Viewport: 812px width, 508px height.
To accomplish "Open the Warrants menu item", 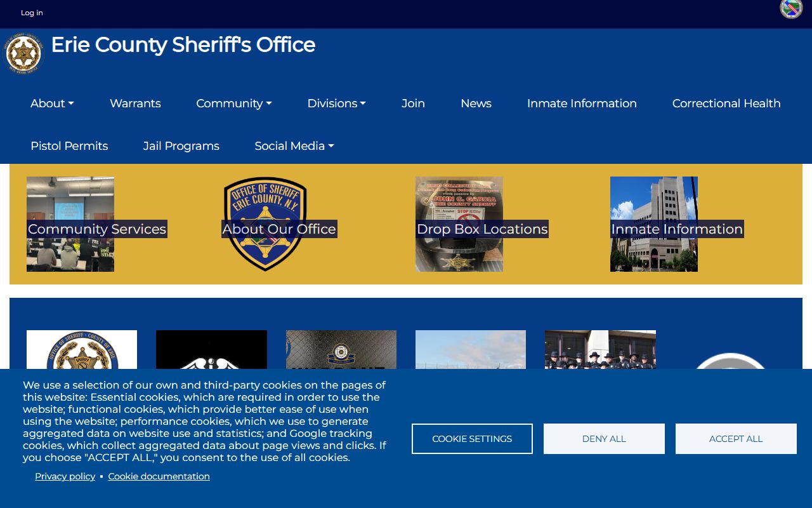I will [135, 103].
